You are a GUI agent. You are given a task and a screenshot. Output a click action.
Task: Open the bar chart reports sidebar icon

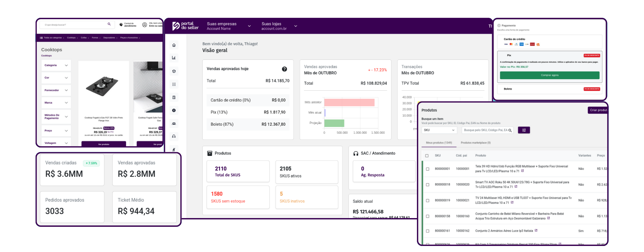tap(174, 58)
